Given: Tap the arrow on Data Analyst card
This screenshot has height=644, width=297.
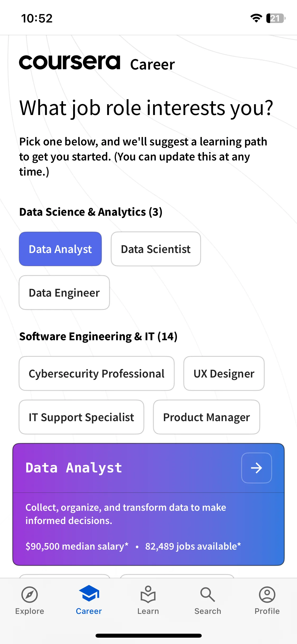Looking at the screenshot, I should click(257, 468).
